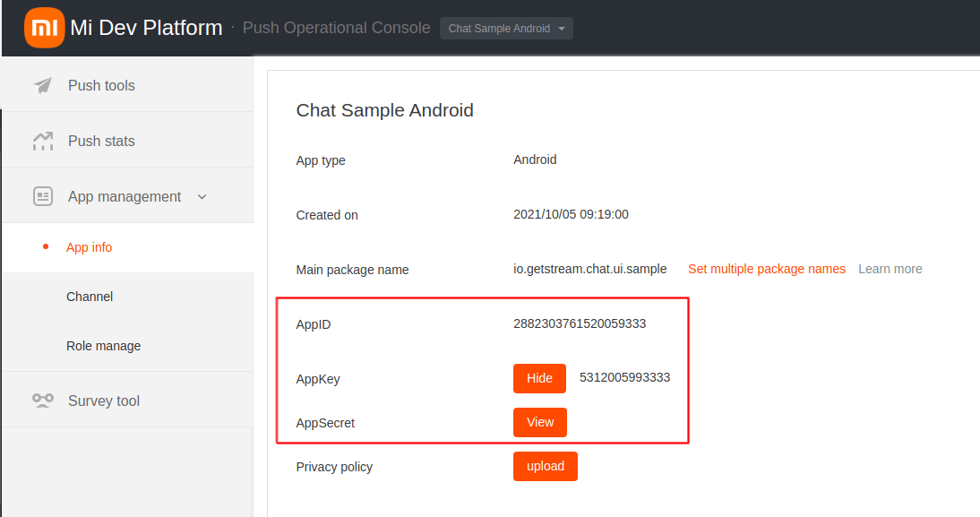Click the chevron next to App management

[x=202, y=196]
